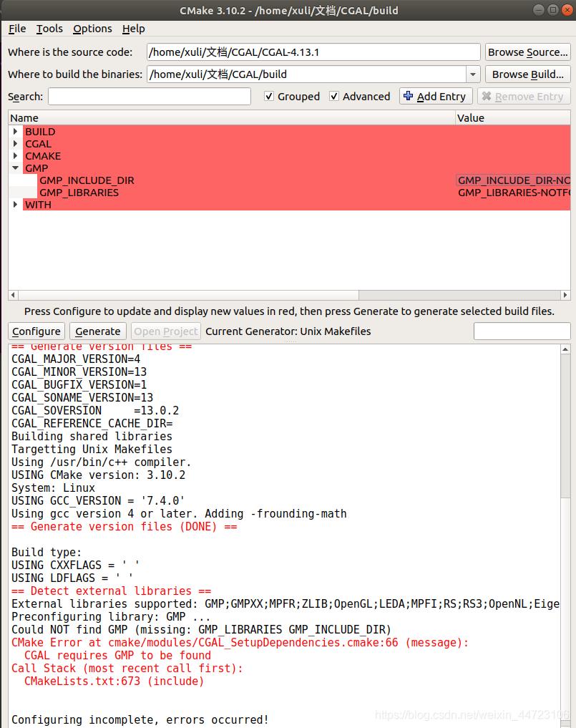This screenshot has width=576, height=728.
Task: Click the 'CGAL requires GMP to be found' line
Action: coord(117,655)
